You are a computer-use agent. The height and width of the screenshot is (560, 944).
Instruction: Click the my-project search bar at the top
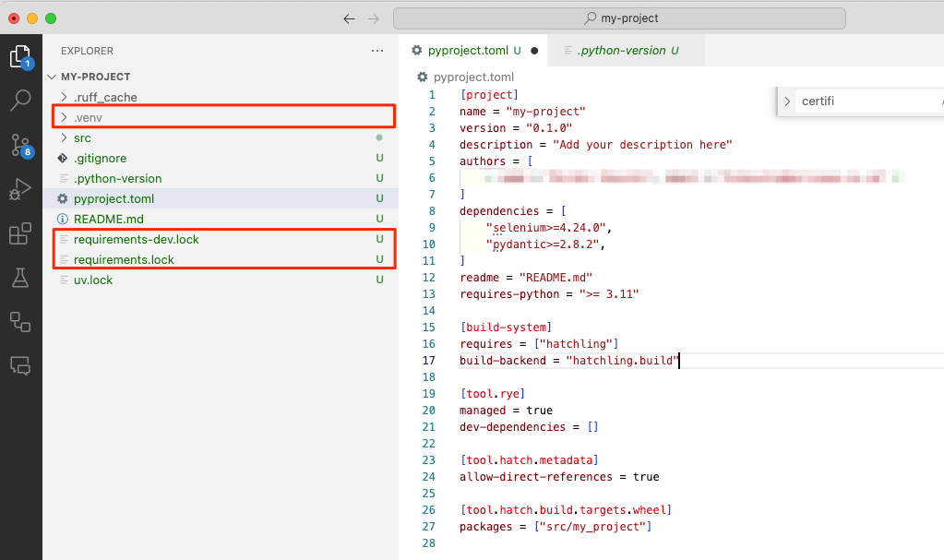pyautogui.click(x=619, y=18)
